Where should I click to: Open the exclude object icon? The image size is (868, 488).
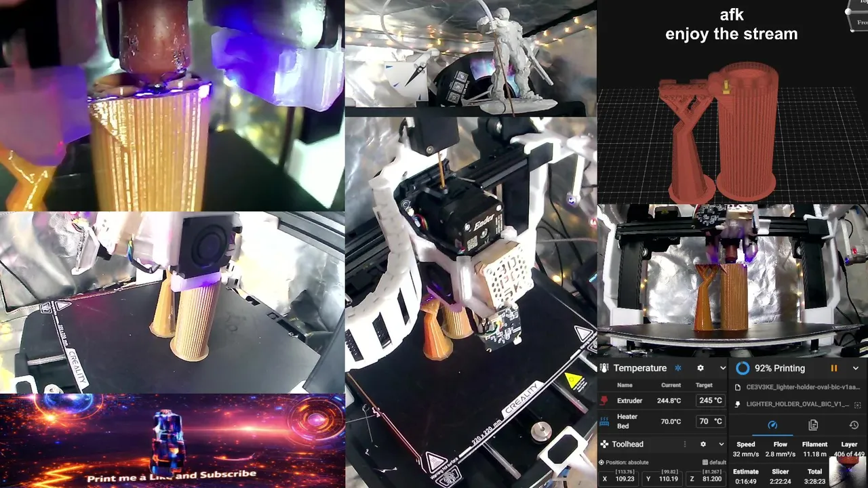point(858,405)
